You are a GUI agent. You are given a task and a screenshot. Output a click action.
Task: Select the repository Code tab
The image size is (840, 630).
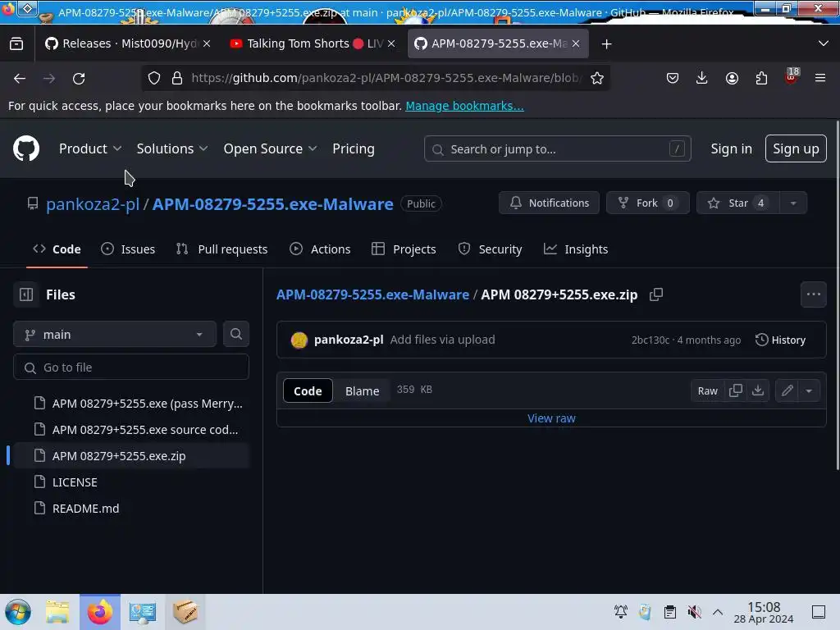pyautogui.click(x=57, y=249)
